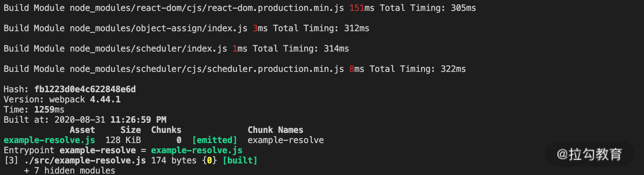Click the Total Timing 312ms value
The width and height of the screenshot is (644, 175).
tap(356, 28)
